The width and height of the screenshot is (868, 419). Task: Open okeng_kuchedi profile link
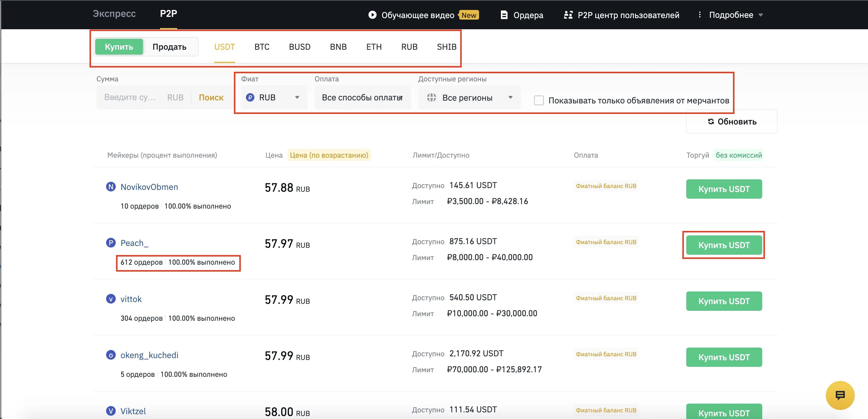[x=149, y=355]
